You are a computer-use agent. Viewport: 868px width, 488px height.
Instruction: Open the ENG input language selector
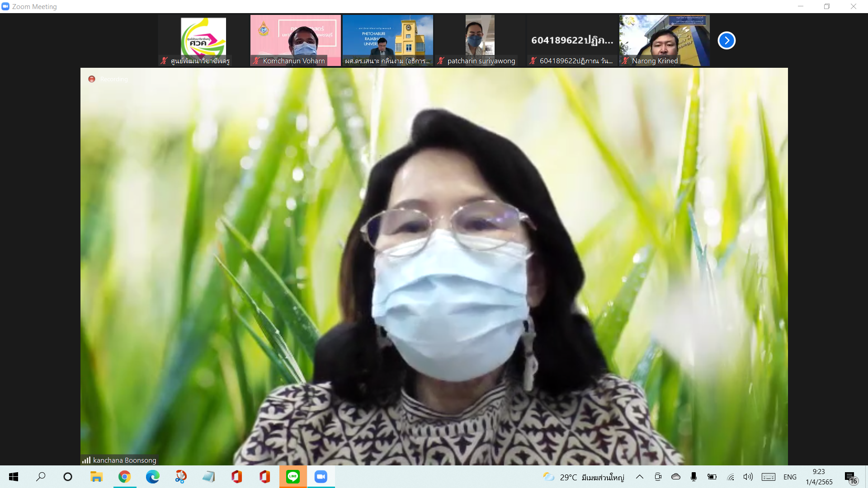pos(790,477)
